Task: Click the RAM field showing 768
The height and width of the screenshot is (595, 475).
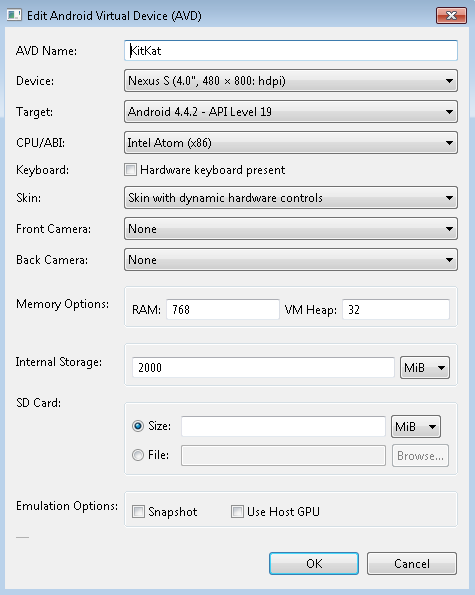Action: pos(223,310)
